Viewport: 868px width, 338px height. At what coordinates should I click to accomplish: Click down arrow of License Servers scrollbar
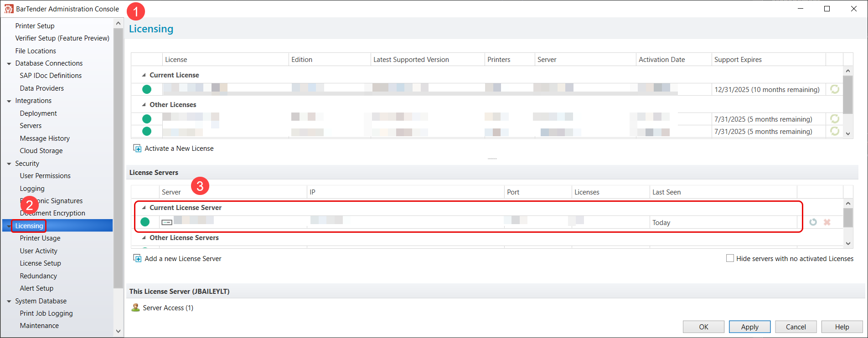(848, 243)
